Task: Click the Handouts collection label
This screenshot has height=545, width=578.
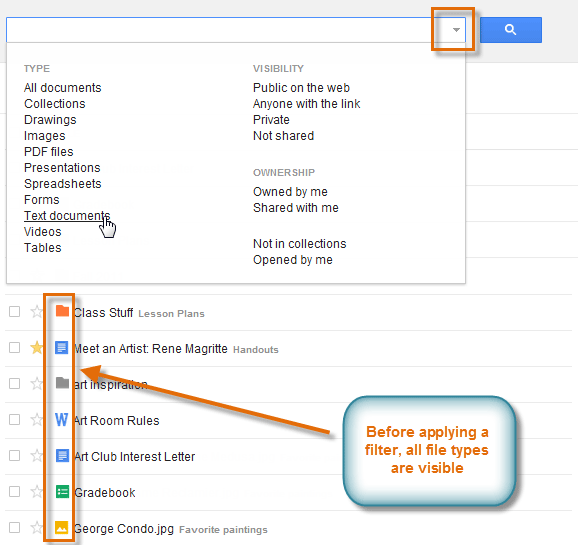Action: (255, 350)
